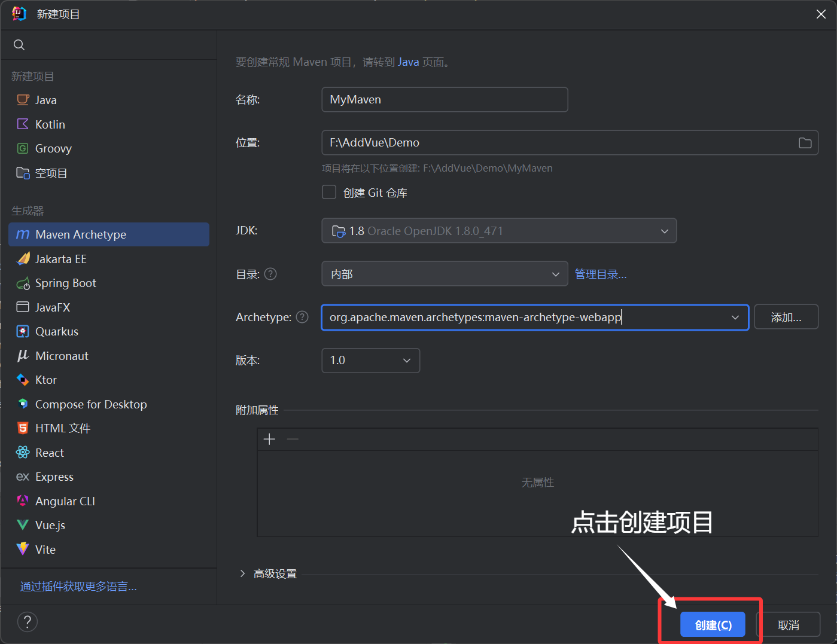This screenshot has width=837, height=644.
Task: Open the JDK dropdown
Action: pos(498,231)
